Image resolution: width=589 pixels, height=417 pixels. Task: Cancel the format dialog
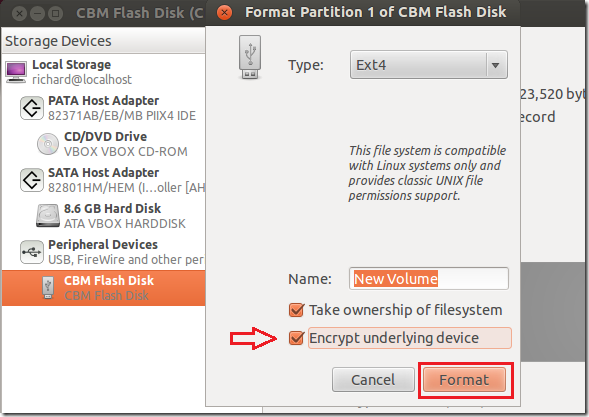pos(373,380)
